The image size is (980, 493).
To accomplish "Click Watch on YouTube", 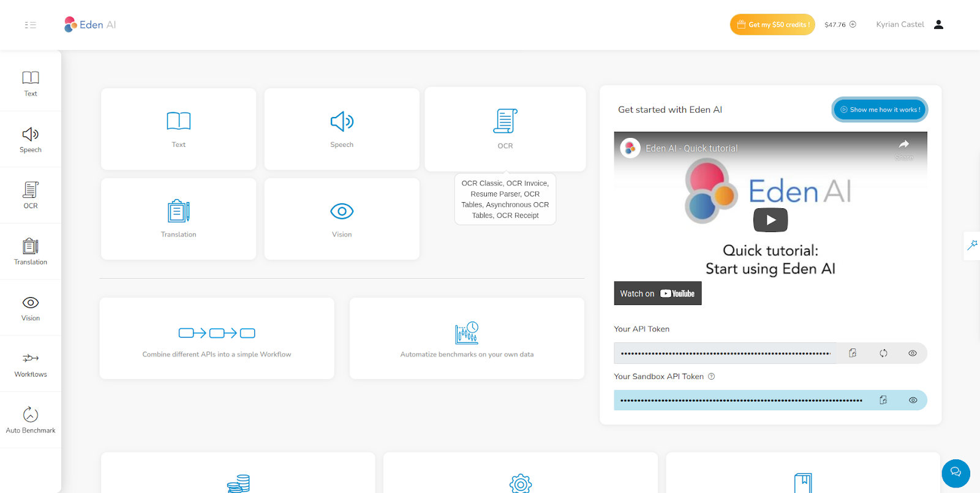I will point(658,293).
